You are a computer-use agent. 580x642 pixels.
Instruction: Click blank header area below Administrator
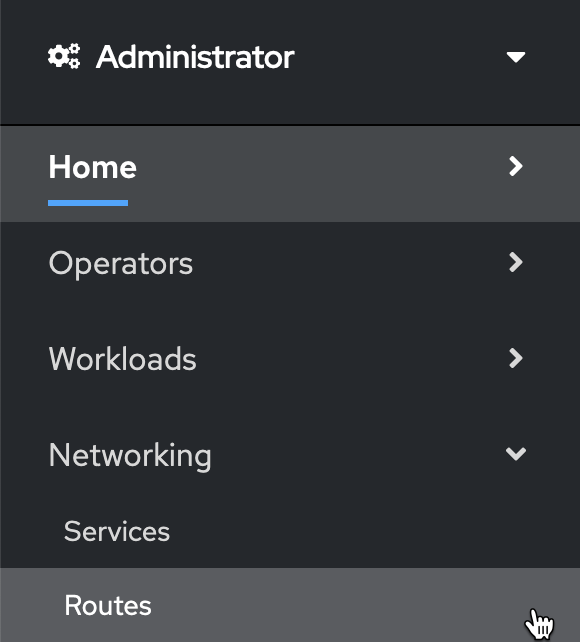tap(290, 100)
